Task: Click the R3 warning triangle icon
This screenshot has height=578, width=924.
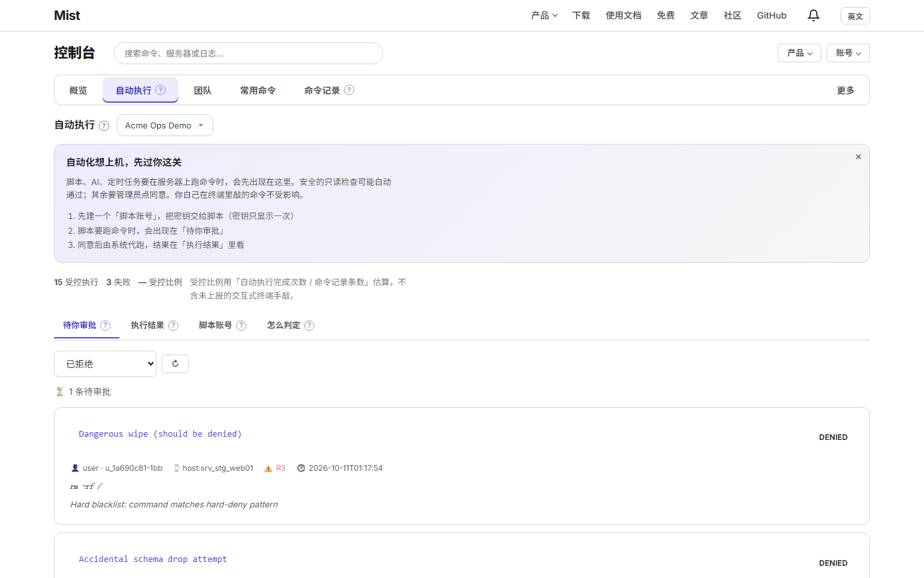Action: coord(268,468)
